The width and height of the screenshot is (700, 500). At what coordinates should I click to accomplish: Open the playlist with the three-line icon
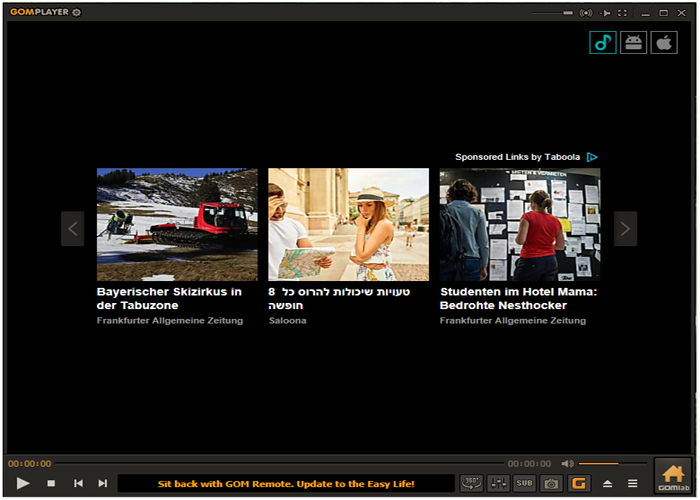[x=633, y=483]
